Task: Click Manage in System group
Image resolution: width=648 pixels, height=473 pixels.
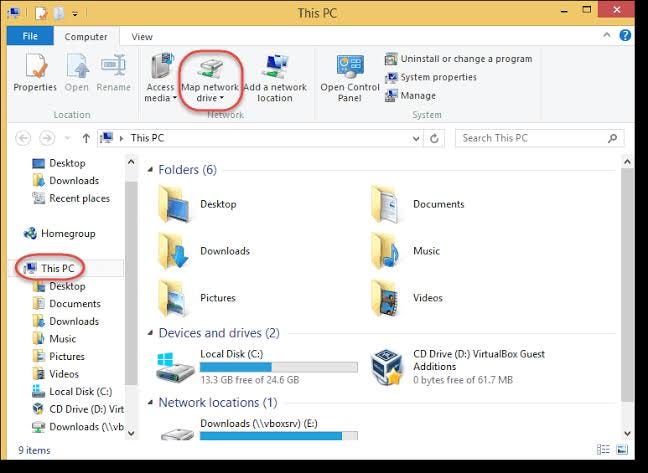Action: point(410,95)
